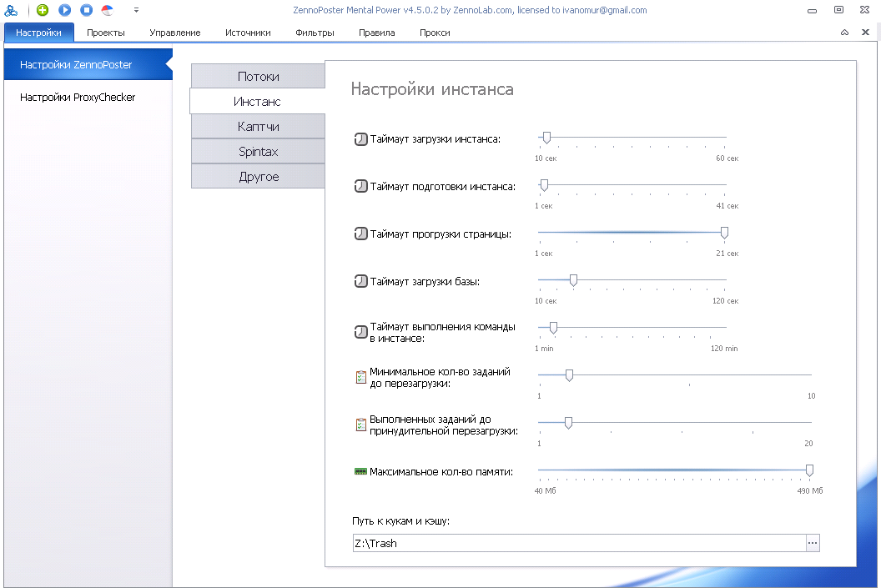Open the Другое settings section
The width and height of the screenshot is (881, 588).
point(258,177)
